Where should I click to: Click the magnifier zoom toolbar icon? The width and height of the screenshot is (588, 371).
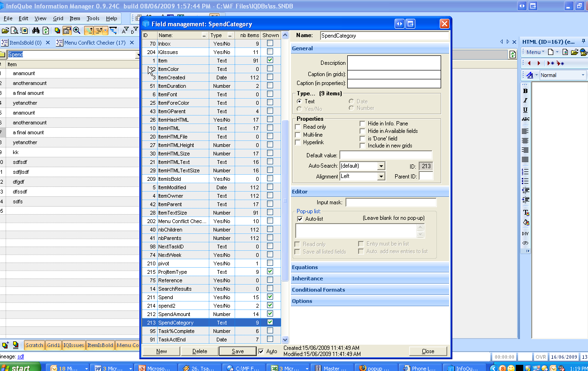click(76, 31)
